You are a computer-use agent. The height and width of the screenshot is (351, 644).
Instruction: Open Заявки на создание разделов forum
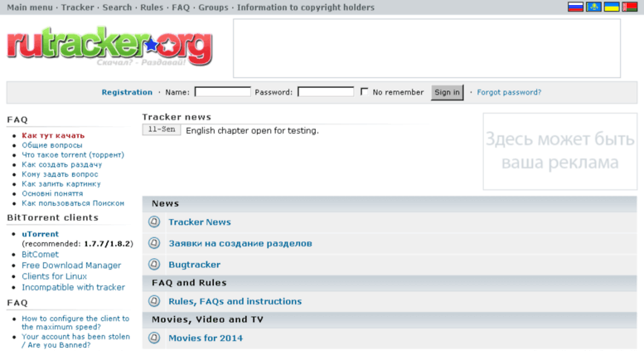click(240, 243)
